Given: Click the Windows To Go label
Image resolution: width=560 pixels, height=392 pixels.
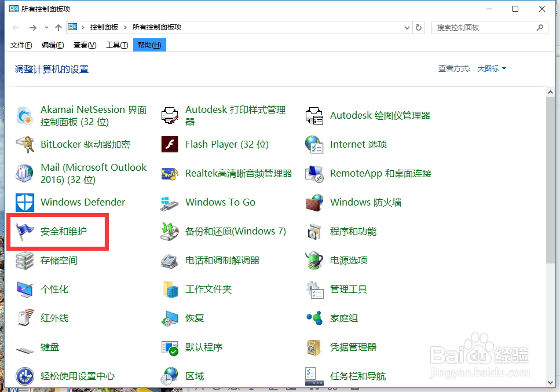Looking at the screenshot, I should [x=221, y=203].
